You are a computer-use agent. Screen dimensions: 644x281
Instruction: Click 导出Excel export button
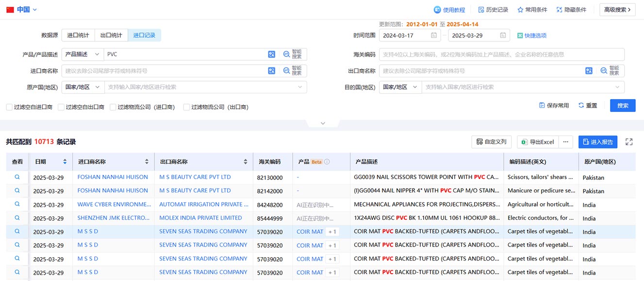[x=538, y=142]
